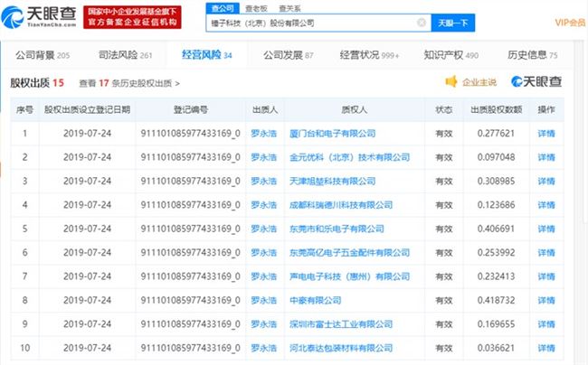
Task: Click 详情 for row 2 (0.097048)
Action: (546, 157)
